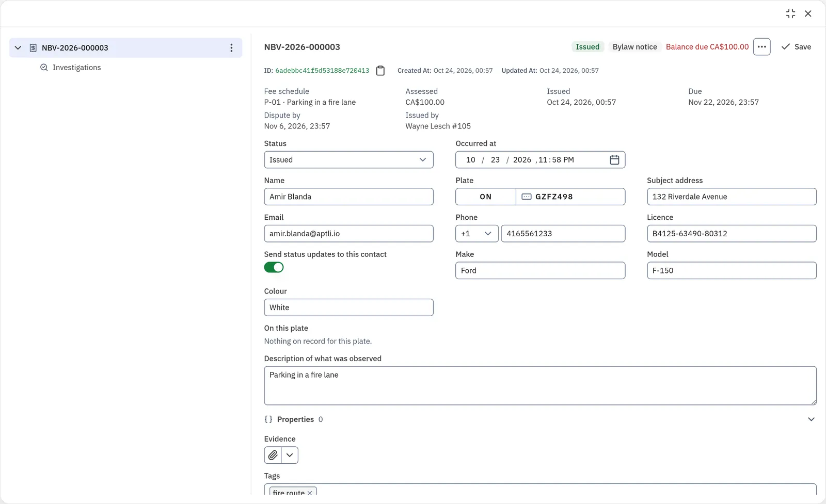
Task: Open the Status dropdown showing Issued
Action: pyautogui.click(x=348, y=160)
